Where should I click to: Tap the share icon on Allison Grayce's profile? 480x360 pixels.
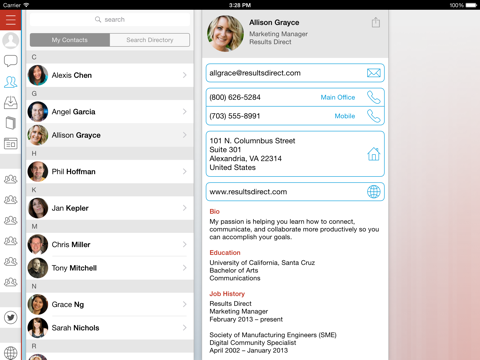(376, 23)
